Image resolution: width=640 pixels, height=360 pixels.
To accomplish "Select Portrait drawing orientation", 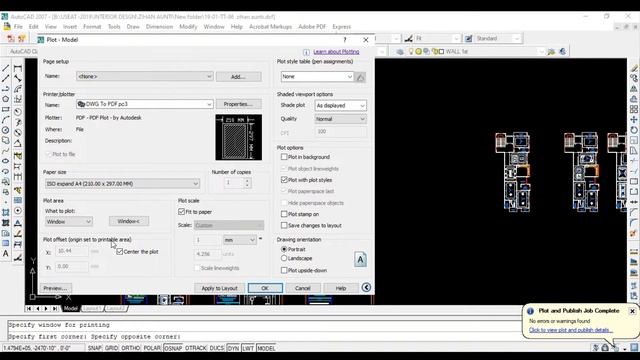I will pyautogui.click(x=284, y=249).
